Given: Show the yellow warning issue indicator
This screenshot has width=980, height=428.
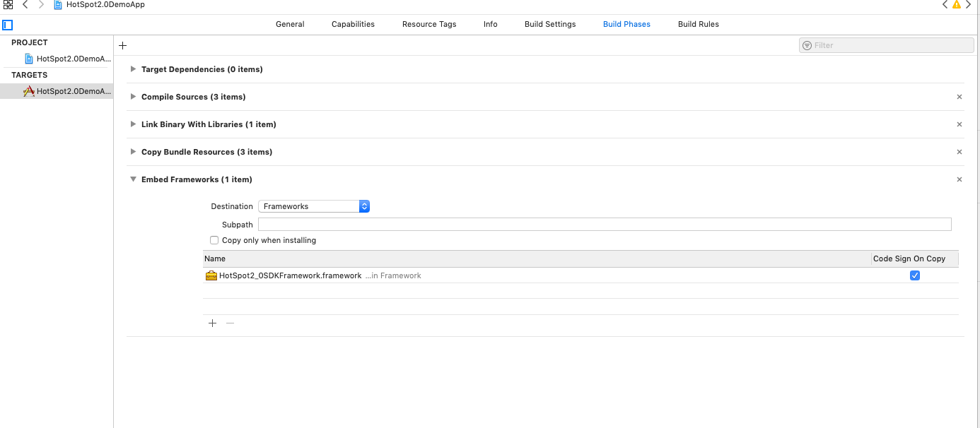Looking at the screenshot, I should tap(957, 4).
